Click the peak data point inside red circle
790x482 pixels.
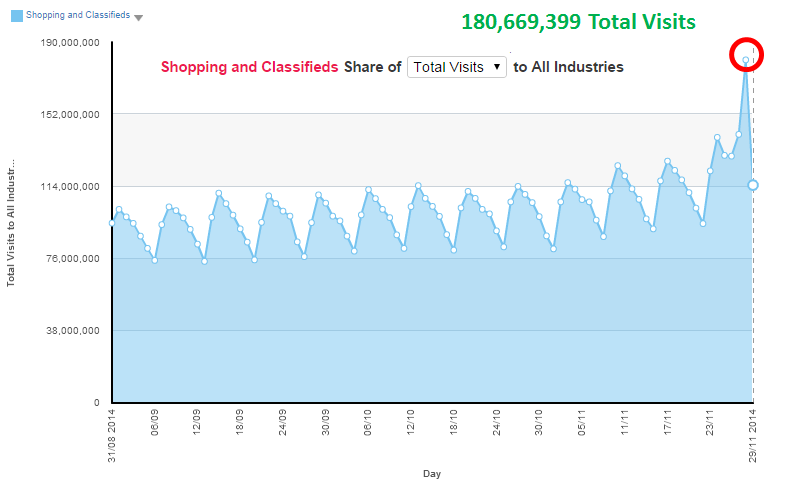click(x=746, y=60)
